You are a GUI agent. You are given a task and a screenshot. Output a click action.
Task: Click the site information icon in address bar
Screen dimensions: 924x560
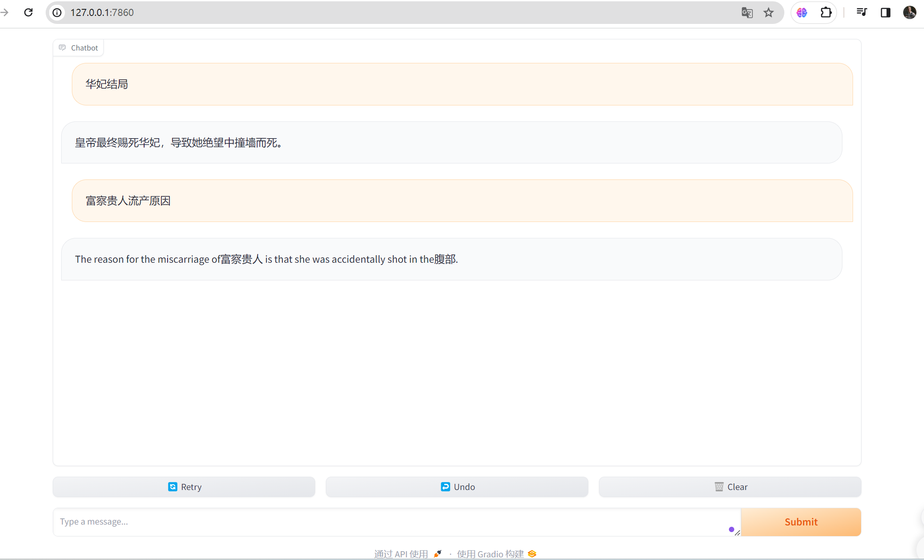[57, 12]
